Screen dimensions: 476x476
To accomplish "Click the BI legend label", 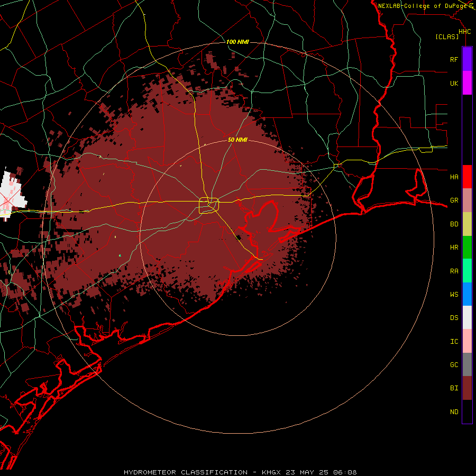I will tap(454, 388).
